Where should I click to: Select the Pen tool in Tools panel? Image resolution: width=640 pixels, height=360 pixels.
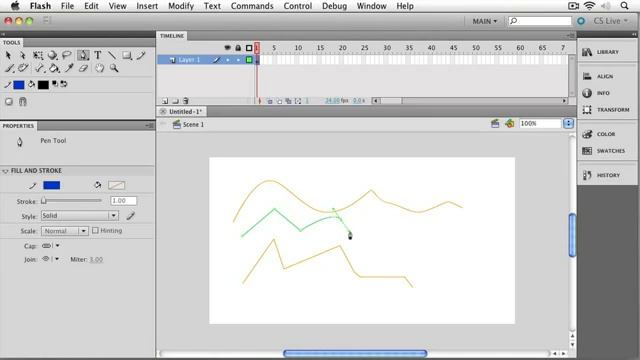(83, 55)
